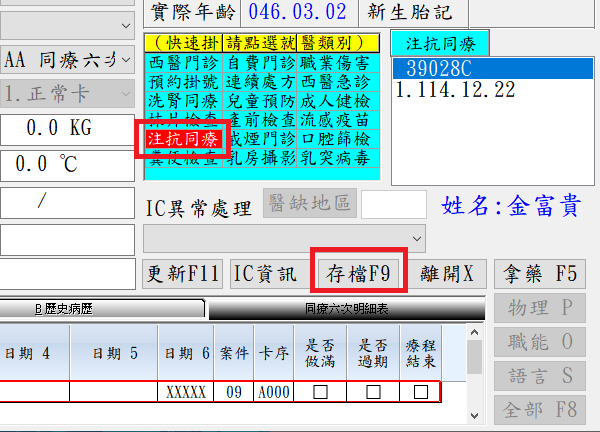Click the 更新F11 update button
Viewport: 600px width, 432px height.
(x=182, y=272)
